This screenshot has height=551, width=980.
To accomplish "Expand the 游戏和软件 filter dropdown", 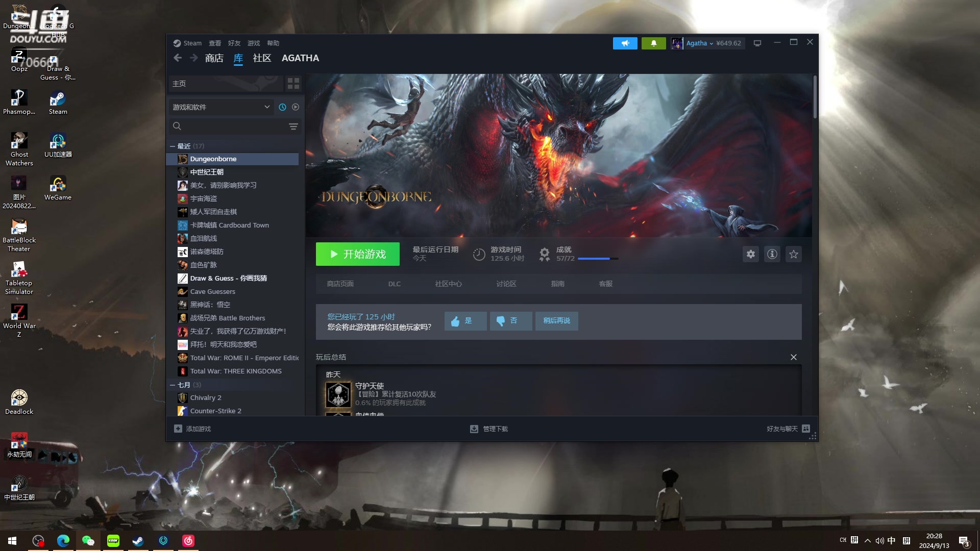I will coord(221,107).
